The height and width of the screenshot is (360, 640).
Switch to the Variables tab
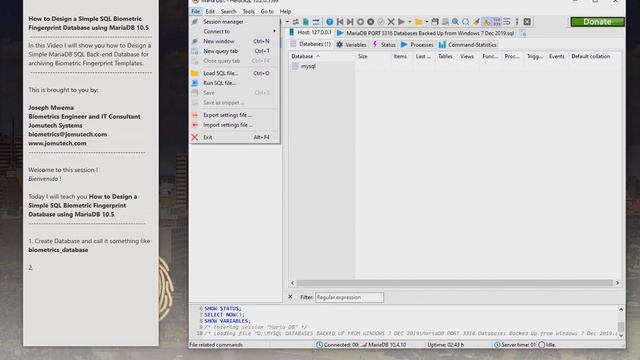point(351,44)
